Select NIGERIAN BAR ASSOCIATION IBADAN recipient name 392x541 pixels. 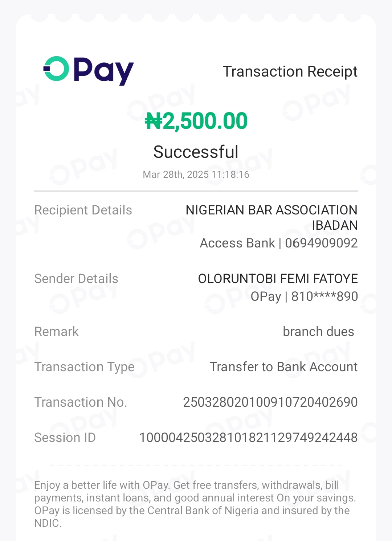271,217
